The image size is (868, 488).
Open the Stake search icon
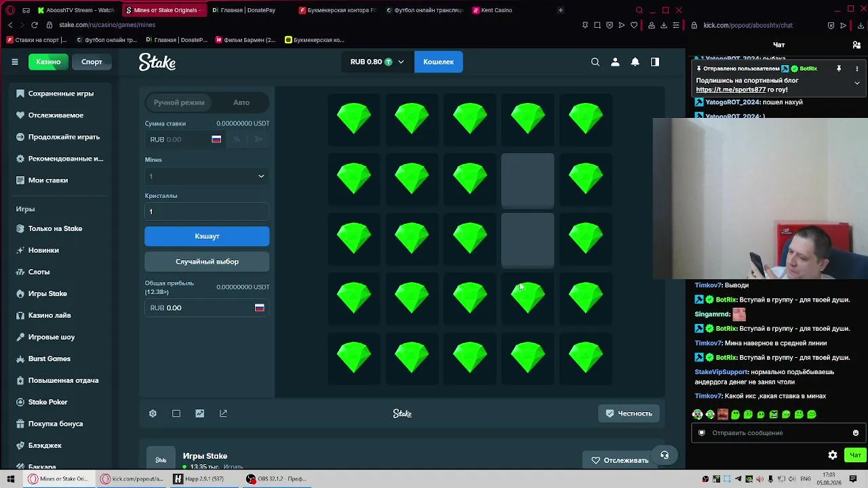click(595, 62)
